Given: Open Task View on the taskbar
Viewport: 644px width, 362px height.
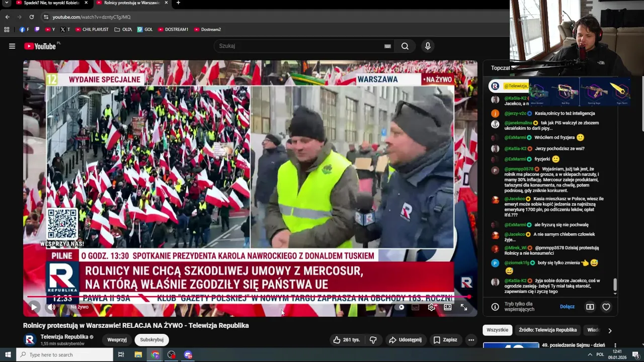Looking at the screenshot, I should click(121, 354).
